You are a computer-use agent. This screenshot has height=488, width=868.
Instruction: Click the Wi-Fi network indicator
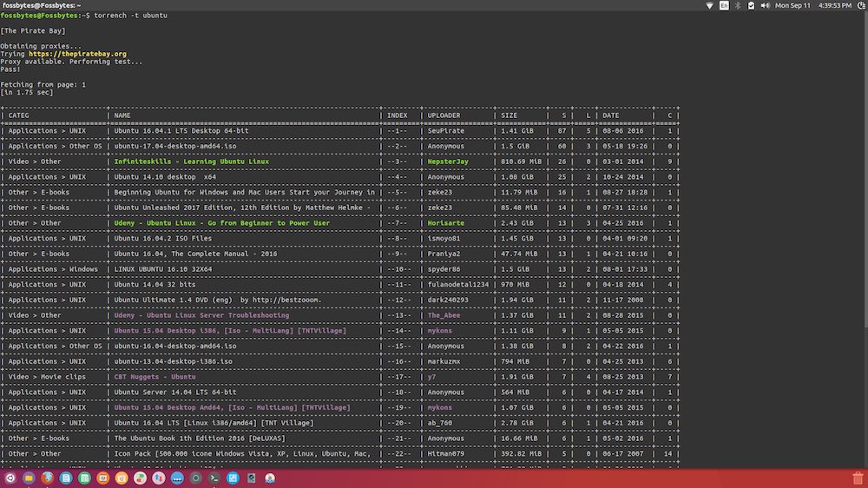[709, 6]
